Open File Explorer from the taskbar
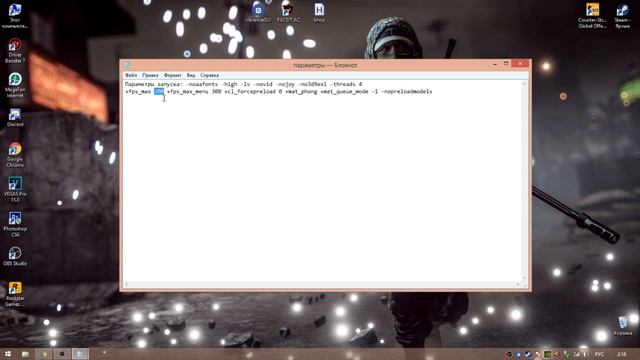 coord(25,354)
